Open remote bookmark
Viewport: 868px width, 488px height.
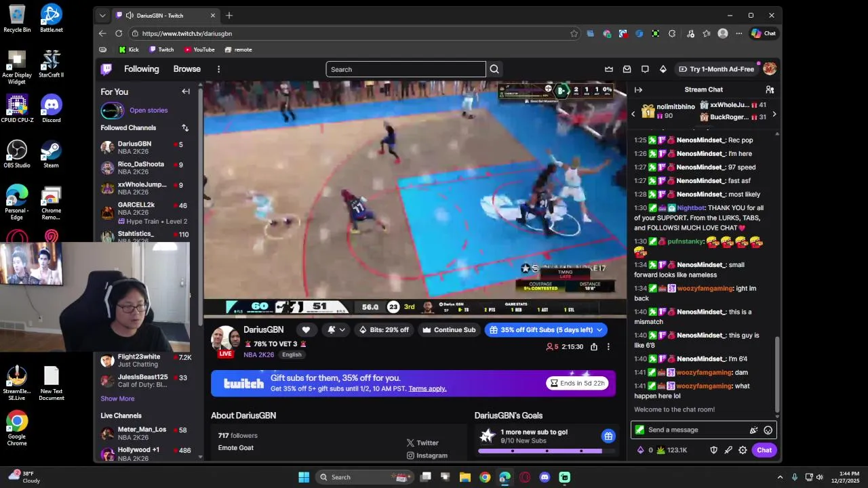(x=238, y=49)
